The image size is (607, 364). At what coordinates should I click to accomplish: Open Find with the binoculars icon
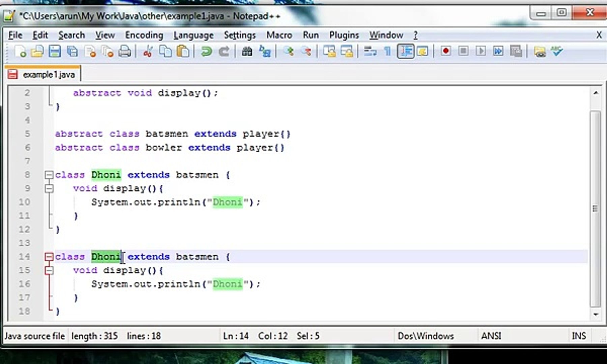[247, 52]
